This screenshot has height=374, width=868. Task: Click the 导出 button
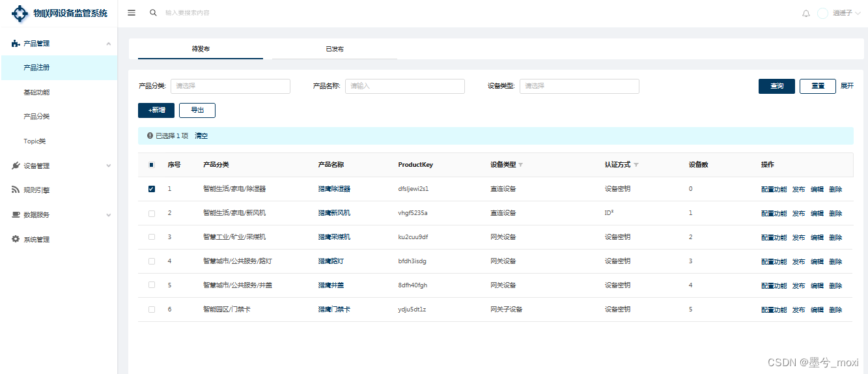coord(197,110)
